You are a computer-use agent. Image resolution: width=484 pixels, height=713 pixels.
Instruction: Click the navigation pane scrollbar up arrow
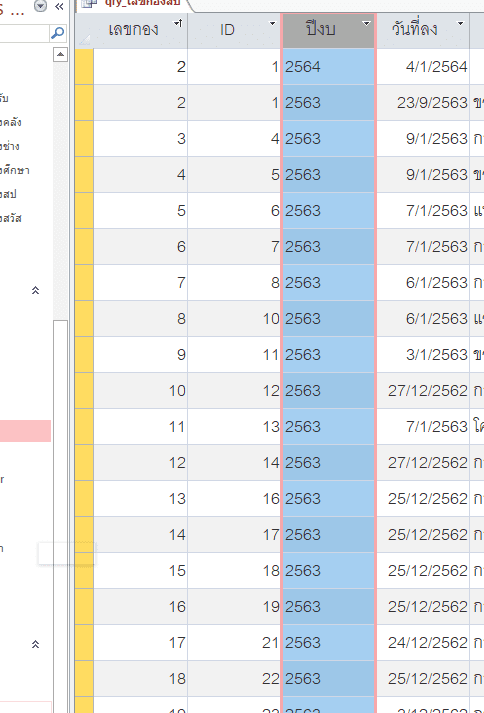coord(60,55)
